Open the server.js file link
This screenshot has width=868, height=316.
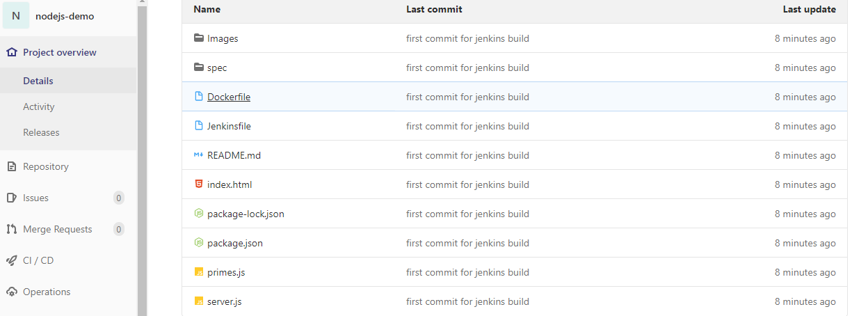[x=224, y=301]
